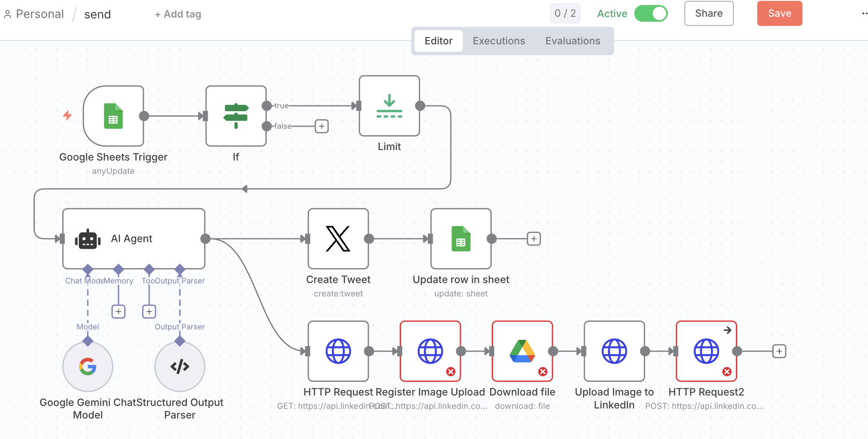Open the Google Gemini Chat Model sub-node
This screenshot has height=439, width=868.
coord(88,367)
